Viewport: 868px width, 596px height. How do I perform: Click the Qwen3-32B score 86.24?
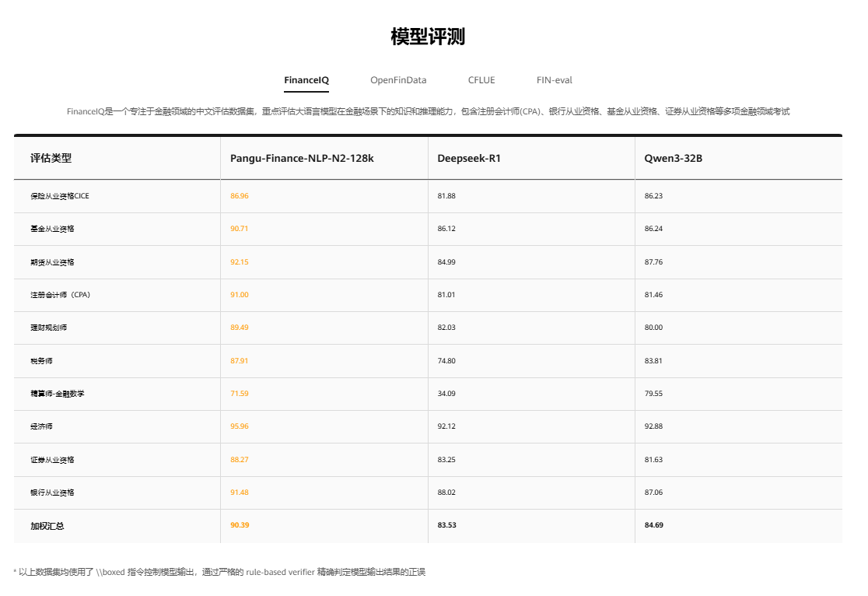(x=653, y=229)
